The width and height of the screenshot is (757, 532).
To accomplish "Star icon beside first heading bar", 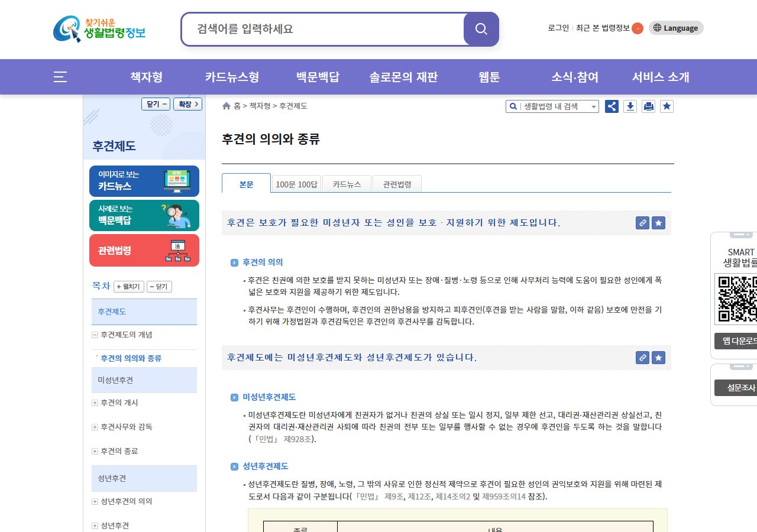I will click(659, 223).
